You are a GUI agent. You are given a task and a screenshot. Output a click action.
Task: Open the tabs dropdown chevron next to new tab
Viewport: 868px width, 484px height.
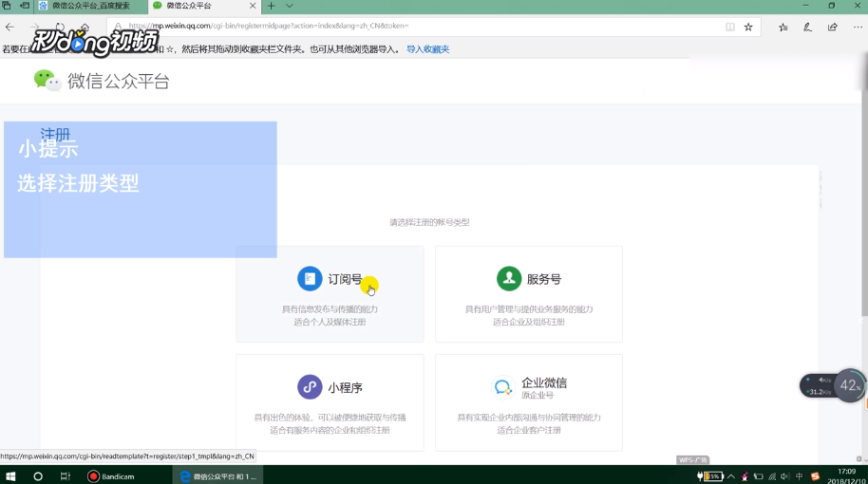tap(289, 6)
